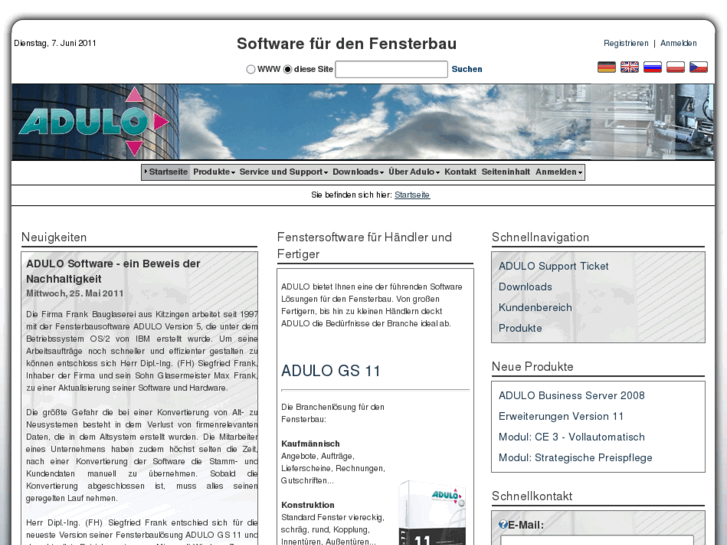The height and width of the screenshot is (545, 727).
Task: Open Downloads in Schnellnavigation
Action: click(525, 287)
